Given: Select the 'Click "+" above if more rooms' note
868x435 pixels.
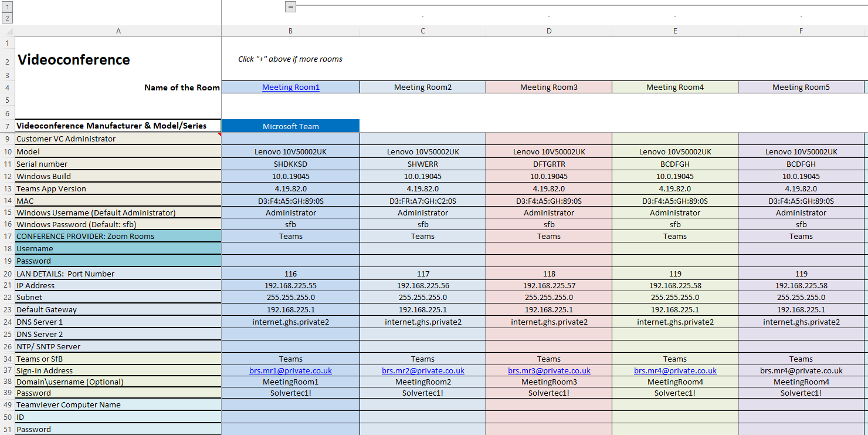Looking at the screenshot, I should pyautogui.click(x=290, y=59).
